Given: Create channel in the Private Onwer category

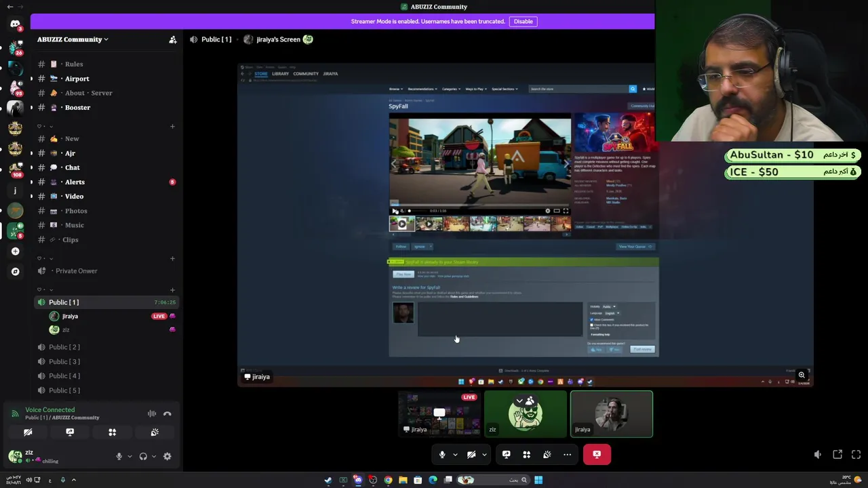Looking at the screenshot, I should click(173, 258).
